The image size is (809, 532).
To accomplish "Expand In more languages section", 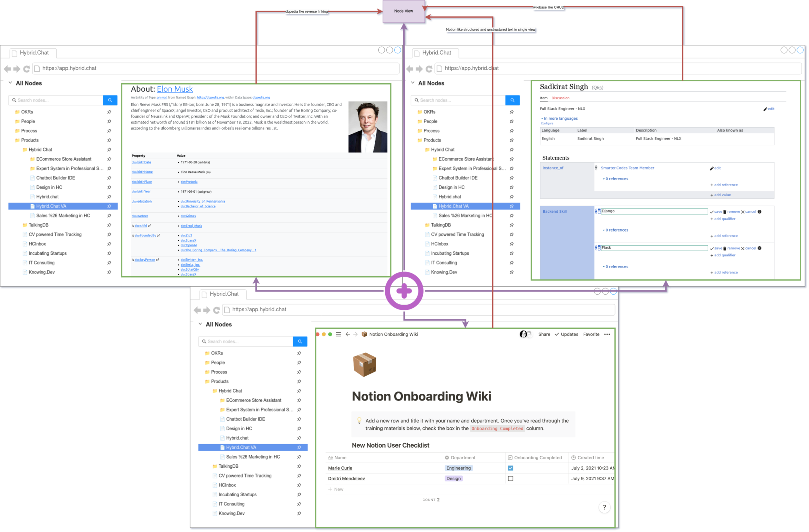I will (x=560, y=119).
